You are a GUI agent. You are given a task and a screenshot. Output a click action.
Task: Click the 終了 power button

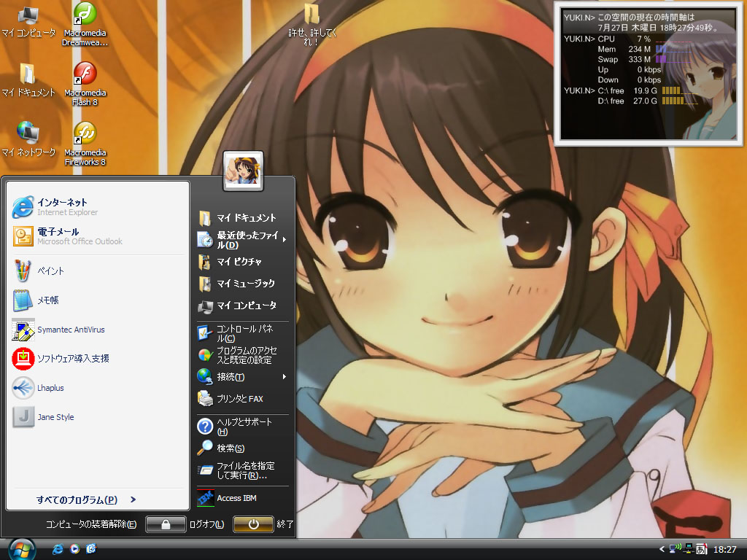point(253,524)
